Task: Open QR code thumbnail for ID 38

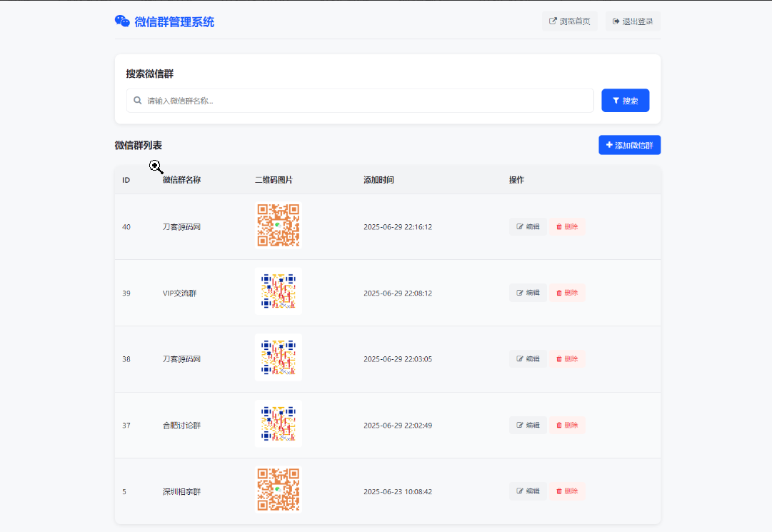Action: 279,358
